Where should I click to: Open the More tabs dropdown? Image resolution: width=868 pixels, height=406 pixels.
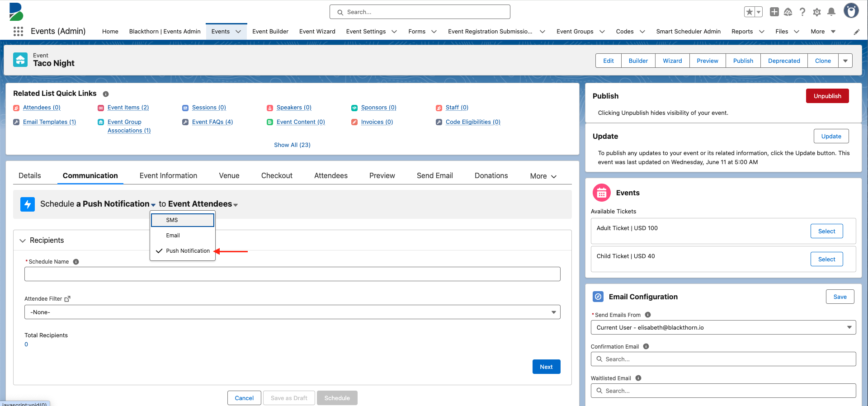click(543, 176)
